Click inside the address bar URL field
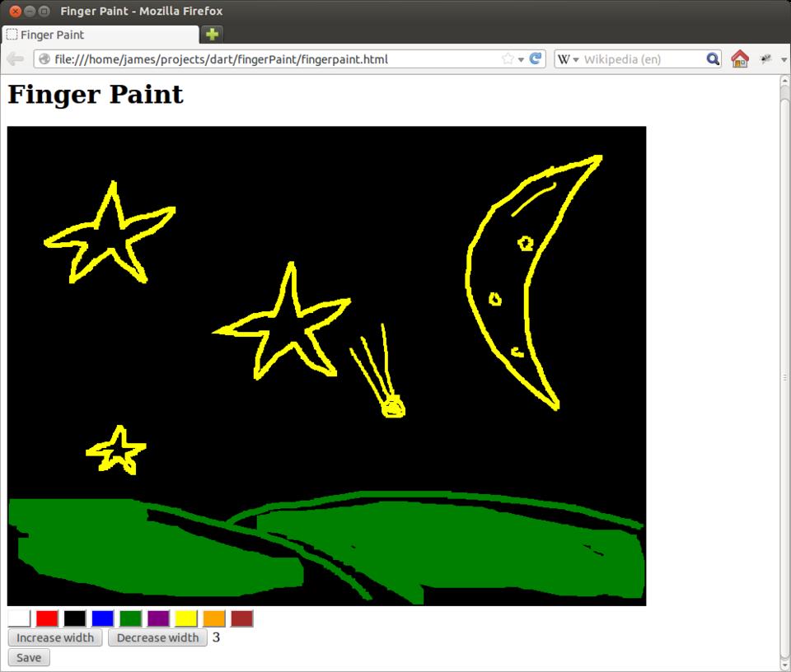Screen dimensions: 791x672 [x=272, y=59]
